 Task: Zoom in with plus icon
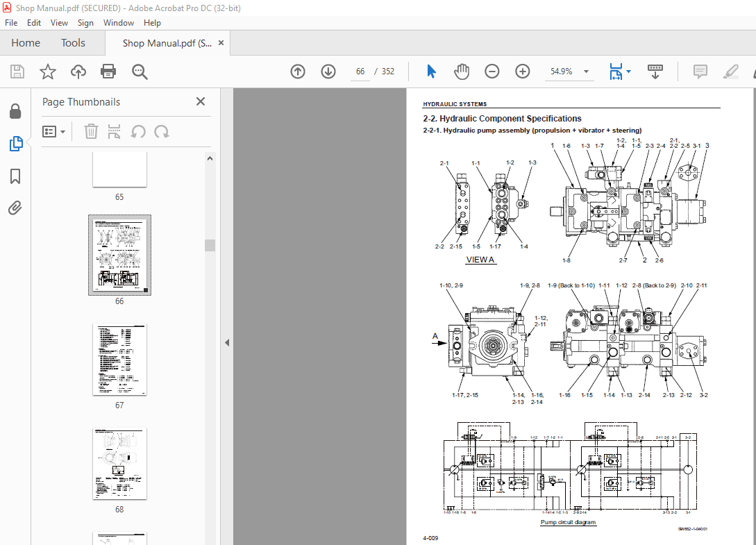pos(522,72)
